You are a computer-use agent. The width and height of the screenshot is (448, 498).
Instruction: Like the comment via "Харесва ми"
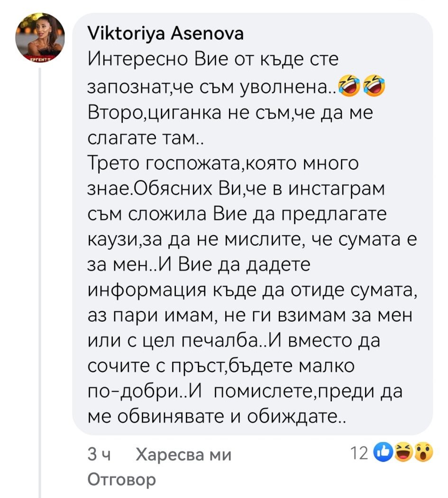point(183,456)
